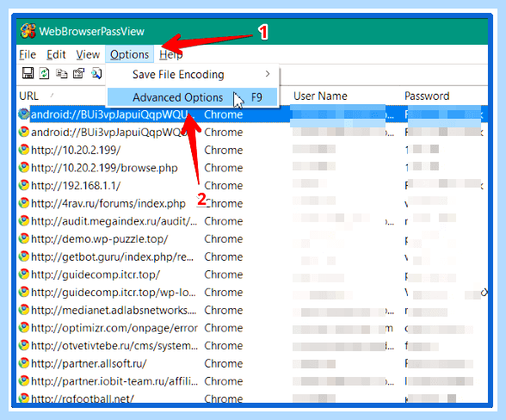Viewport: 506px width, 420px height.
Task: Choose Advanced Options from the Options menu
Action: click(193, 97)
